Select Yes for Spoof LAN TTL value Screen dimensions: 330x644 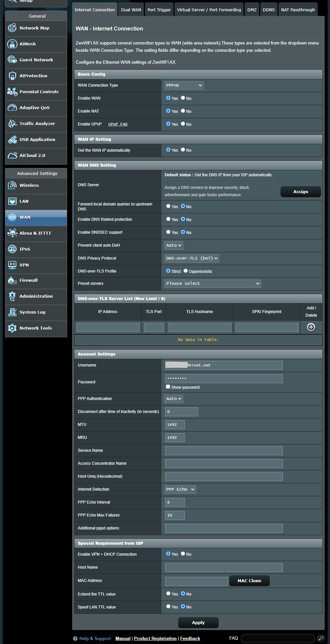pos(168,606)
